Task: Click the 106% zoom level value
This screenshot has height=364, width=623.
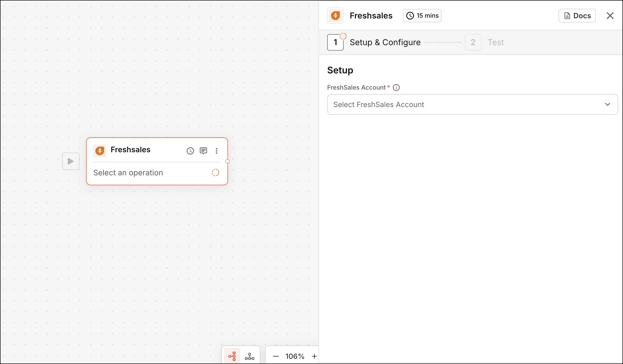Action: (x=295, y=356)
